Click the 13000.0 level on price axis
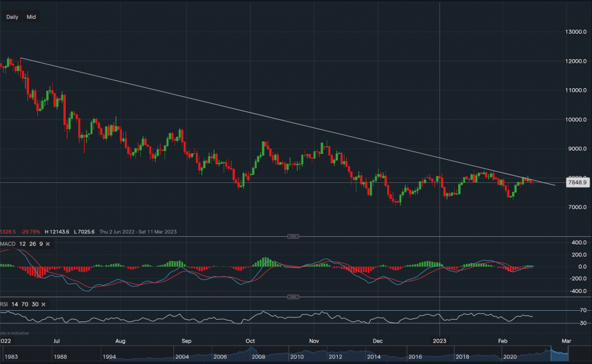592x364 pixels. (576, 31)
